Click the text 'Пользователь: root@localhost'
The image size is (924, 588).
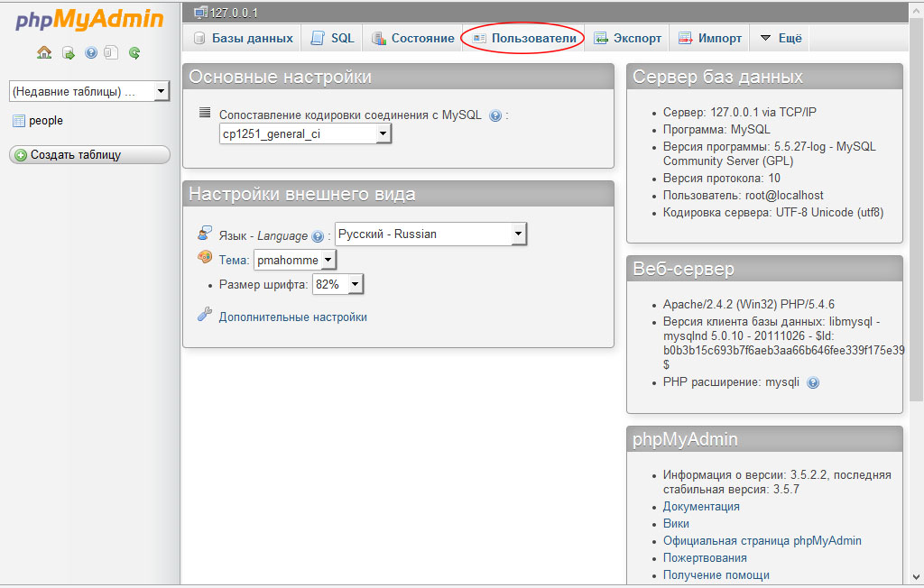point(744,195)
